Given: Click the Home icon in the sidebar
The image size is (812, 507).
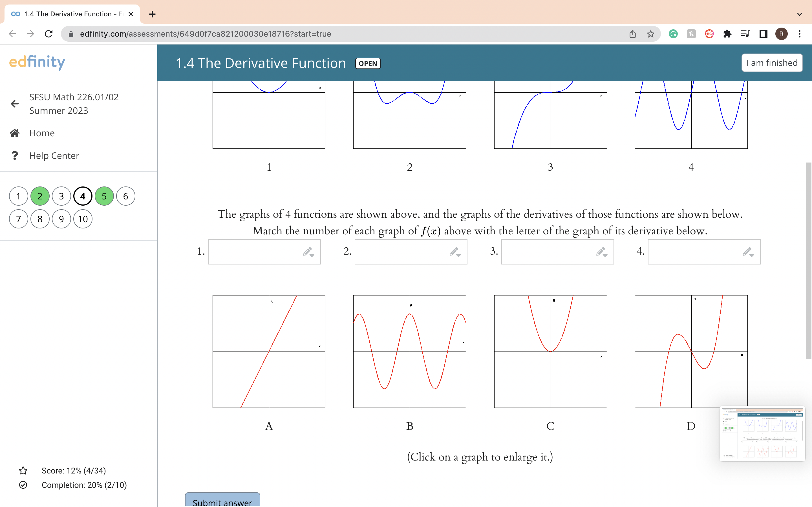Looking at the screenshot, I should (15, 133).
